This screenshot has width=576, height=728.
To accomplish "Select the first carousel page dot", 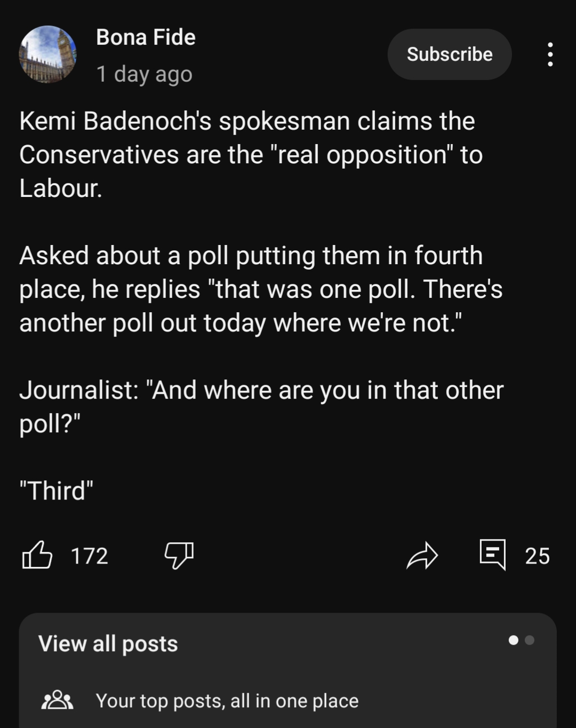I will click(514, 640).
